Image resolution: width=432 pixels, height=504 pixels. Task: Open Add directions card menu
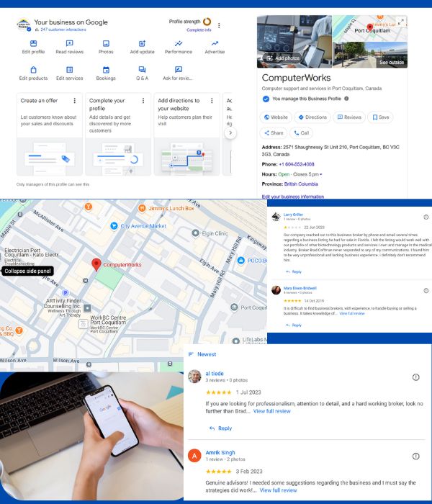[x=212, y=101]
